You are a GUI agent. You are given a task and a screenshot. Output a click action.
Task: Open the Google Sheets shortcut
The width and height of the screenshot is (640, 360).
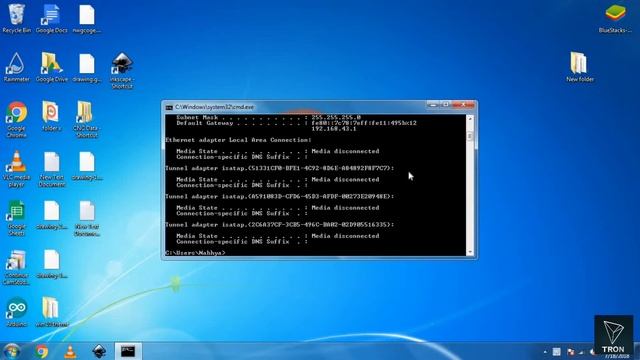click(16, 218)
